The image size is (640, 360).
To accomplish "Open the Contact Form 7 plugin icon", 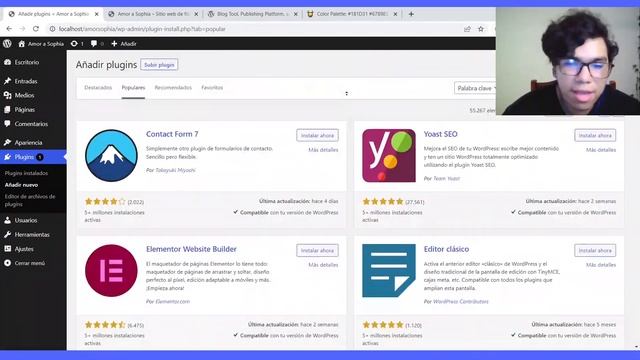I will (x=111, y=156).
